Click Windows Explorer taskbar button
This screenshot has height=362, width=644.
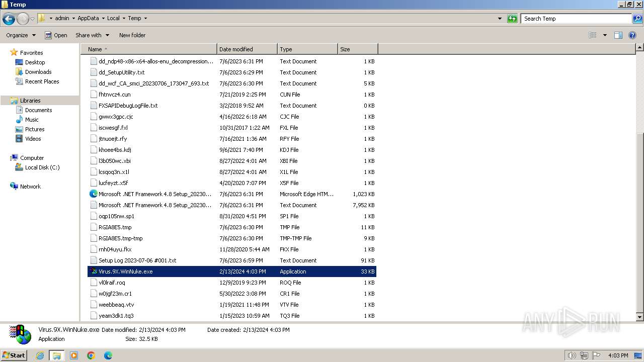[56, 355]
